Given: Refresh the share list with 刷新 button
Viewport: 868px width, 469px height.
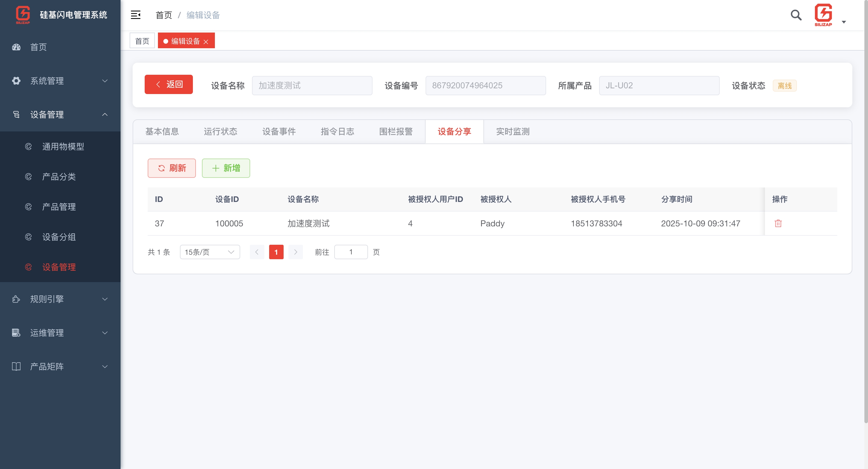Looking at the screenshot, I should 171,168.
